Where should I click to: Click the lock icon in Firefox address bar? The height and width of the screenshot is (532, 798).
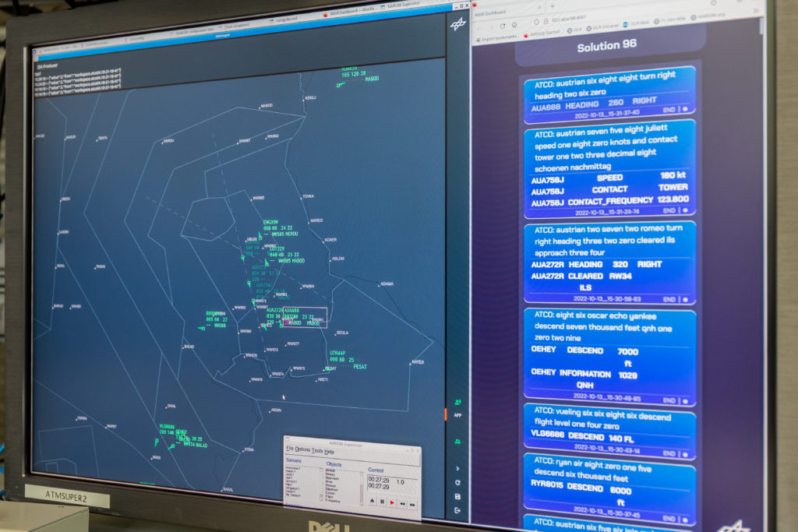point(545,21)
